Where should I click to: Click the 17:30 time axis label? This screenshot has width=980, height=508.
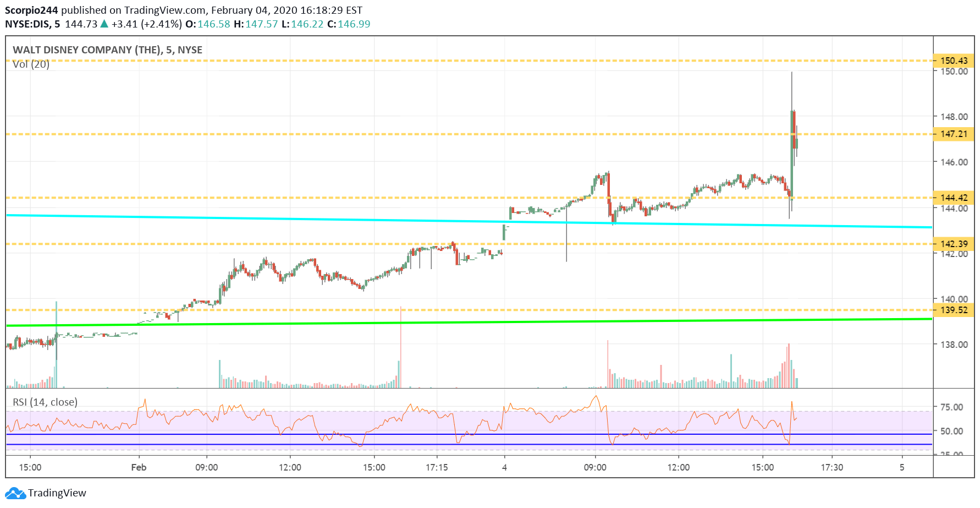(x=832, y=467)
